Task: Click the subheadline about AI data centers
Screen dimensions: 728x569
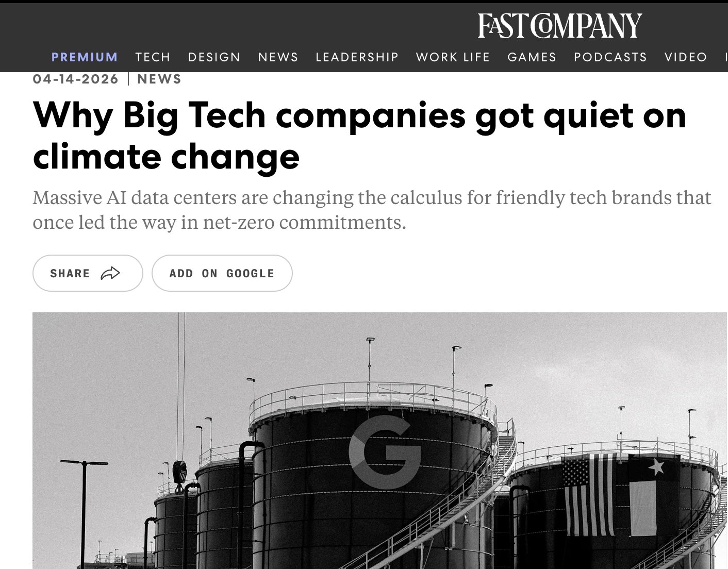Action: [371, 210]
